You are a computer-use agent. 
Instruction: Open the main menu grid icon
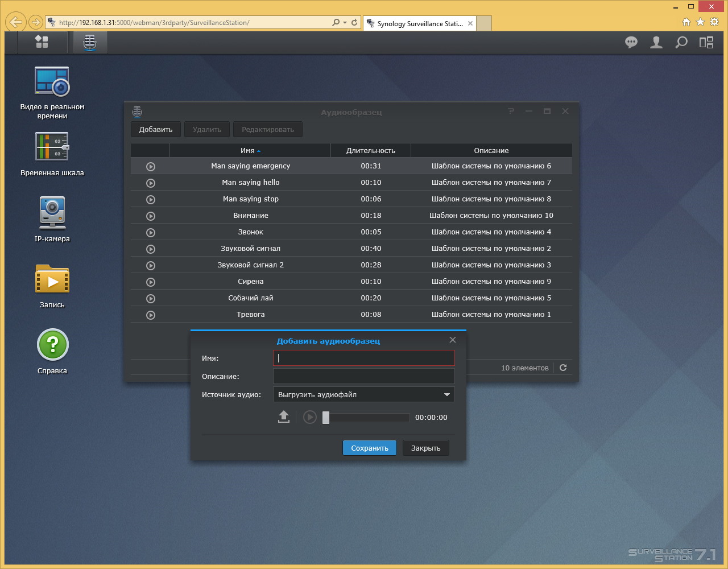tap(42, 42)
